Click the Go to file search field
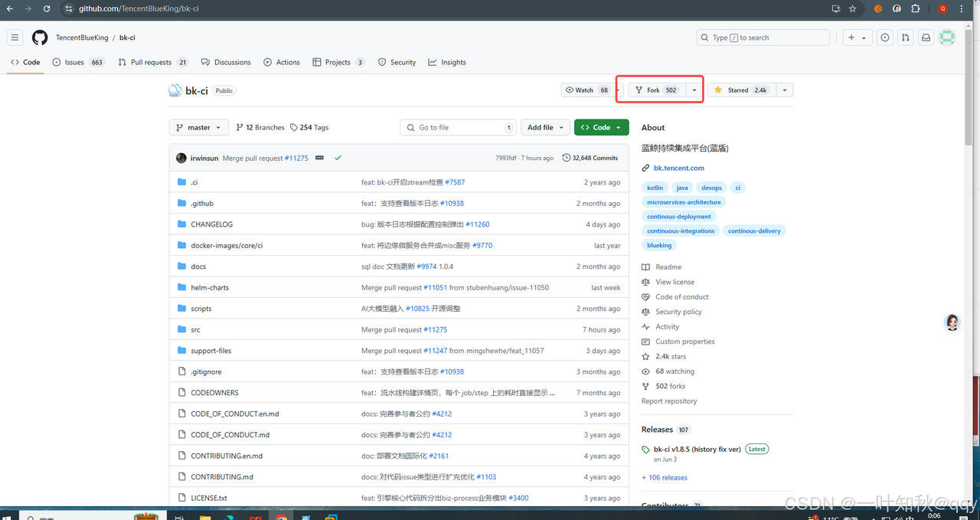The image size is (980, 520). pos(458,128)
